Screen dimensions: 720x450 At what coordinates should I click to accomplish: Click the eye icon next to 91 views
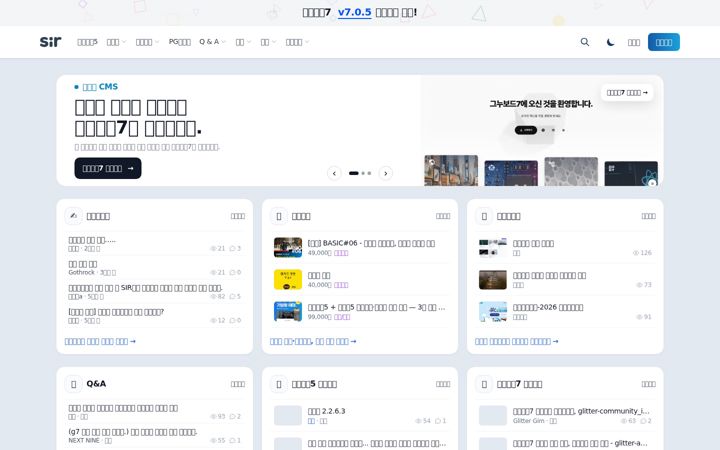pos(639,317)
